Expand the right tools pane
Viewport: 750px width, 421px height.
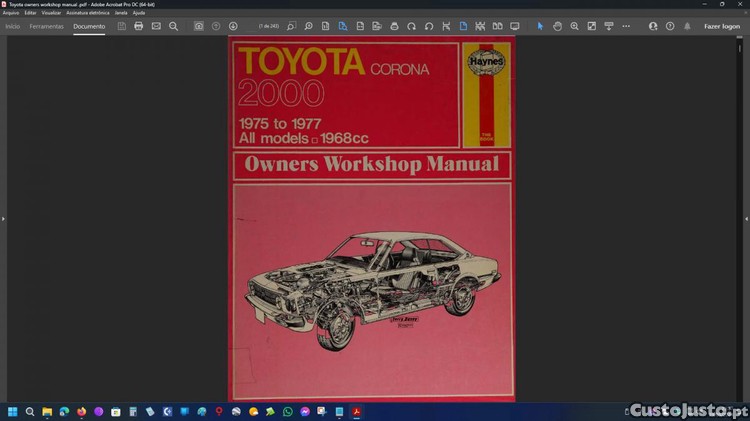point(746,218)
